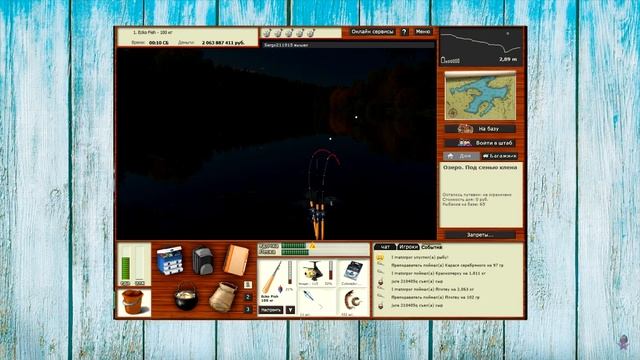Open the lake map thumbnail
640x360 pixels.
click(480, 96)
